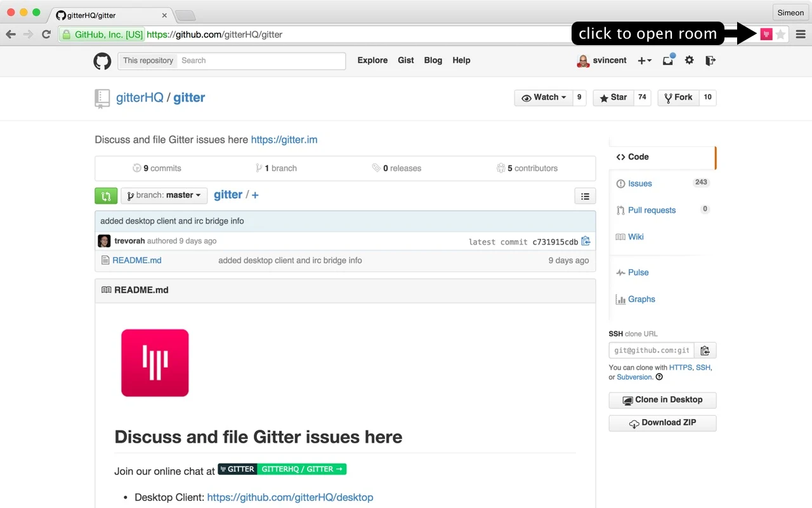Switch clone URL to Subversion
This screenshot has height=508, width=812.
634,377
